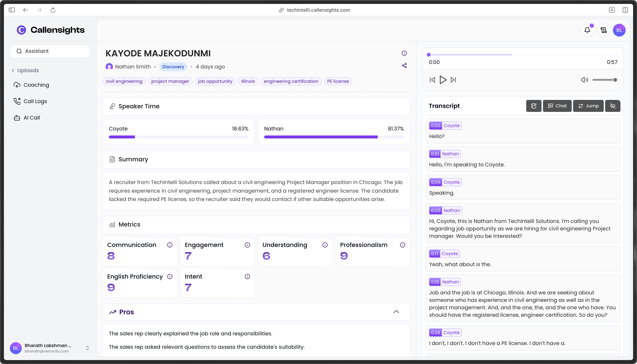637x364 pixels.
Task: Open the BL profile avatar menu
Action: (619, 30)
